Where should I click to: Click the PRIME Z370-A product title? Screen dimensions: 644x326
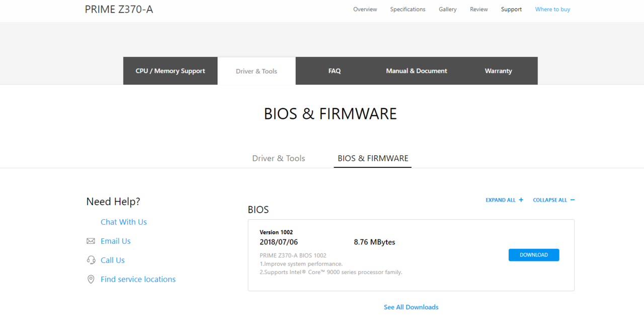[x=119, y=9]
